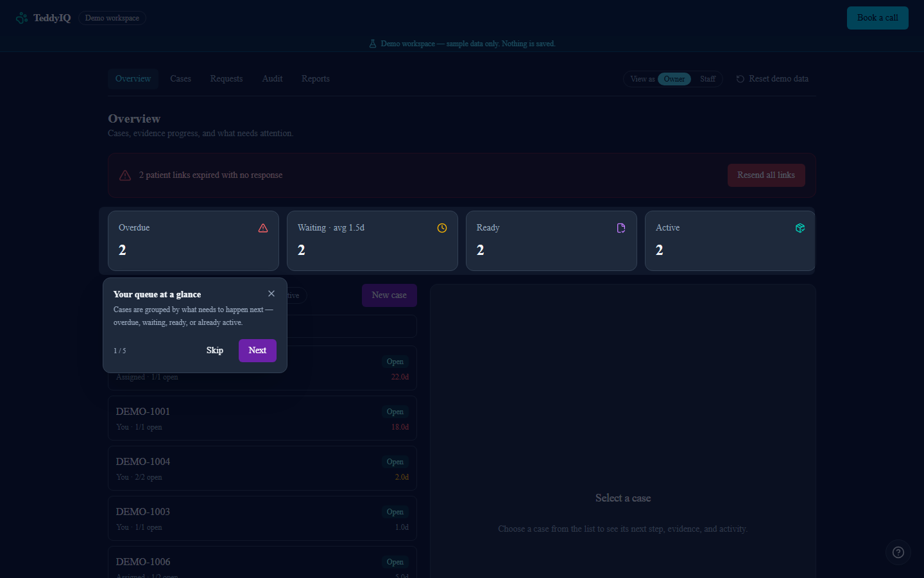Open the Reports tab

point(316,79)
